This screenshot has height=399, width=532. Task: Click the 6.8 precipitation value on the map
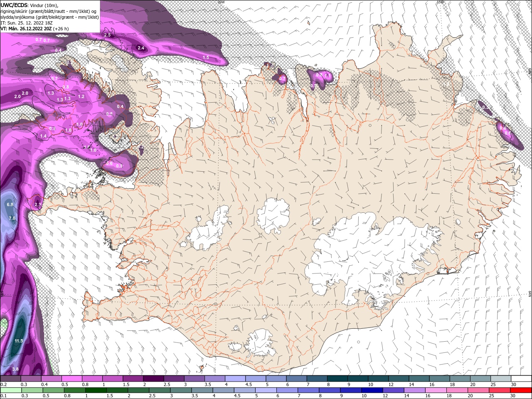pyautogui.click(x=10, y=204)
